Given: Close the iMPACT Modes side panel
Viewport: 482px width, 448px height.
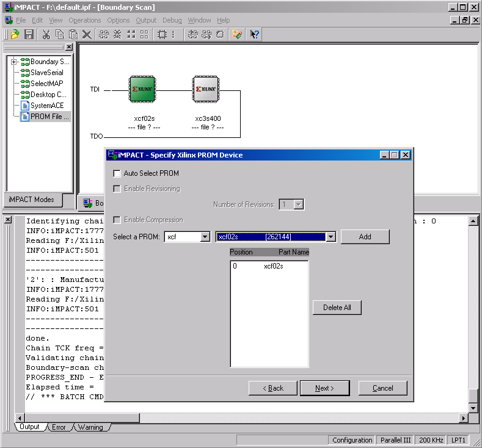Looking at the screenshot, I should [x=69, y=47].
